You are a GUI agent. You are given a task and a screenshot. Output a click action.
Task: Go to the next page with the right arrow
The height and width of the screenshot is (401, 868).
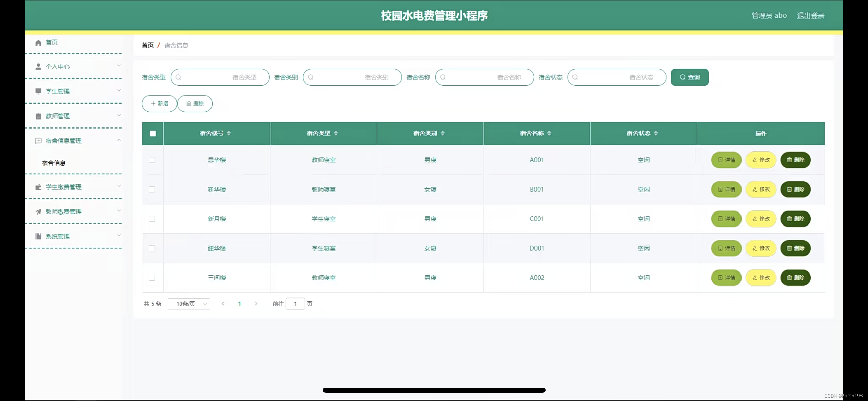pyautogui.click(x=256, y=304)
